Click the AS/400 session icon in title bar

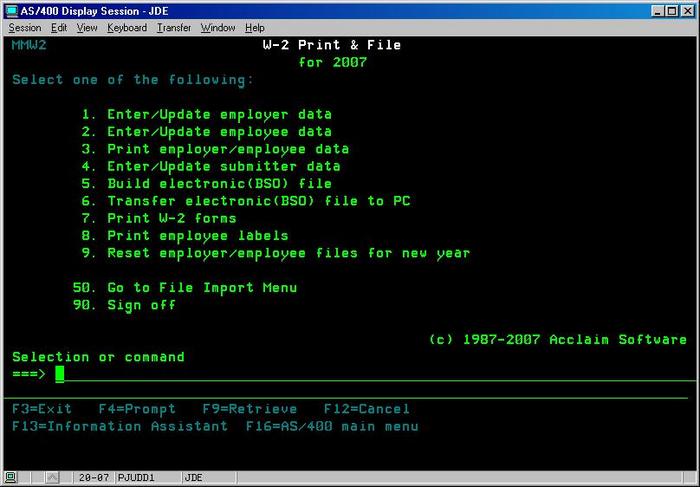(11, 10)
